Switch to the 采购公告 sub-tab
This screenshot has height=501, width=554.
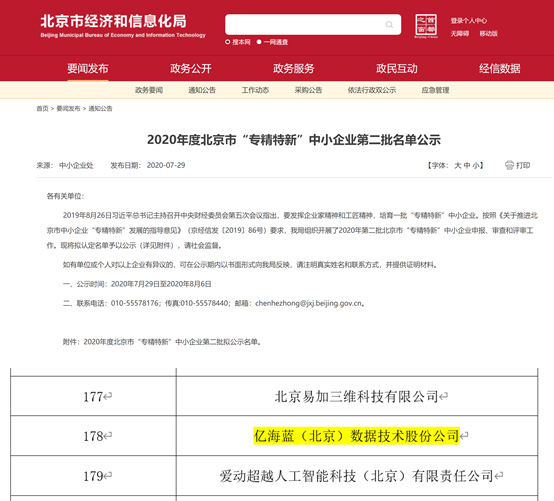coord(308,90)
